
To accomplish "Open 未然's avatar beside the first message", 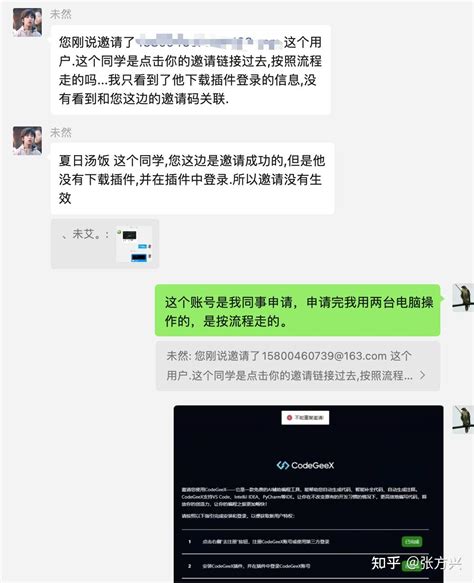I will pyautogui.click(x=27, y=22).
